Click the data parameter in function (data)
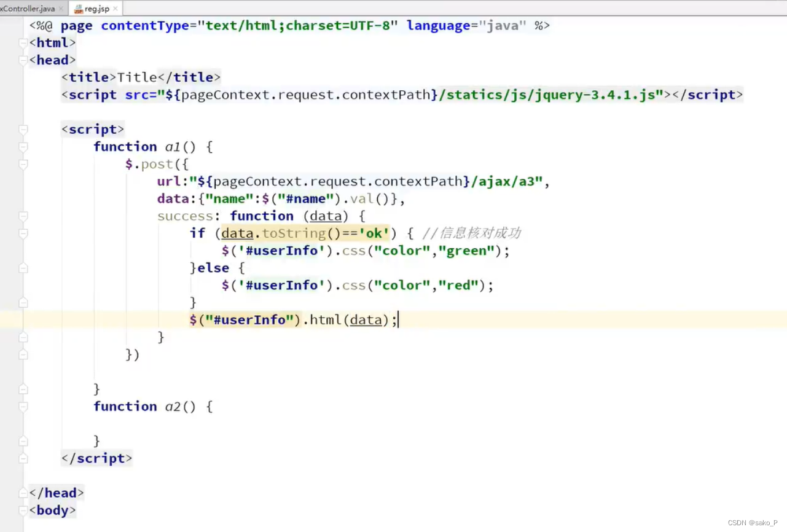The width and height of the screenshot is (787, 532). (326, 216)
